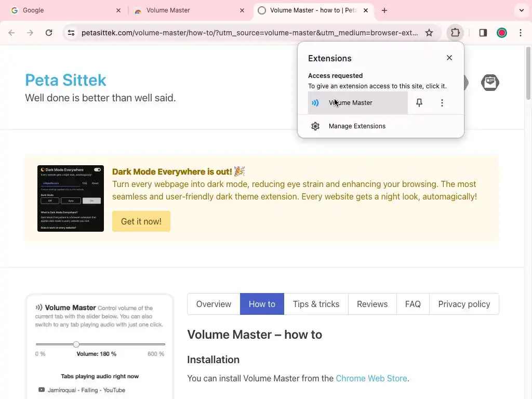Open the Dark Mode Everywhere thumbnail
The image size is (532, 399).
(x=71, y=198)
